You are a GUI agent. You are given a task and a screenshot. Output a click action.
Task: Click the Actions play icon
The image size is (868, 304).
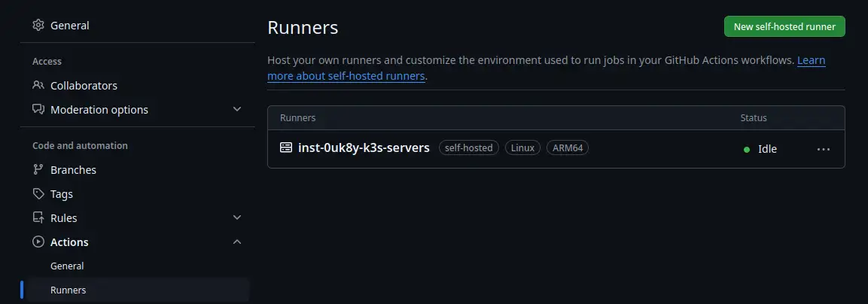point(38,242)
